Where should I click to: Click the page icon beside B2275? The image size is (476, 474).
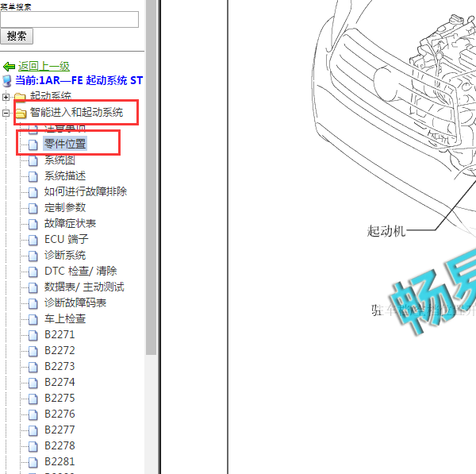pyautogui.click(x=33, y=399)
